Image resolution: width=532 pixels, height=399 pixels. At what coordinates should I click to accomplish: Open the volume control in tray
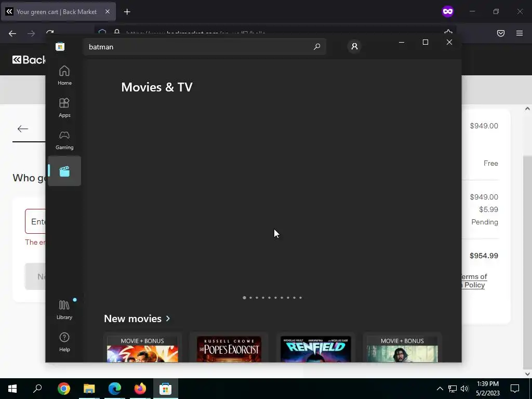tap(464, 389)
